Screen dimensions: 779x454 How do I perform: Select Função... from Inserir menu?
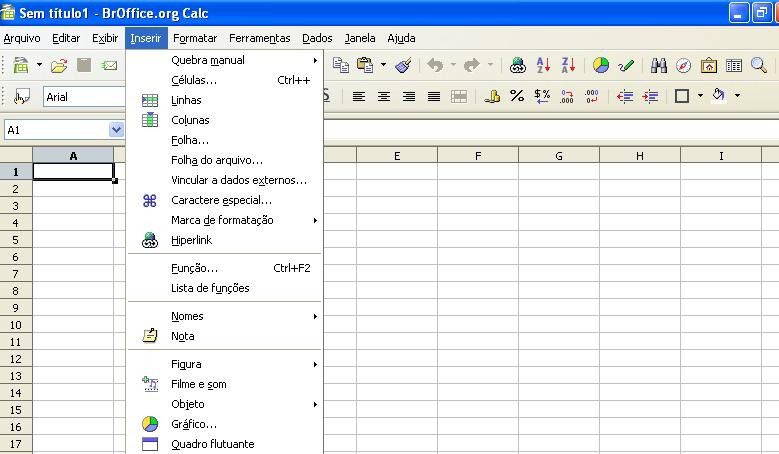194,268
